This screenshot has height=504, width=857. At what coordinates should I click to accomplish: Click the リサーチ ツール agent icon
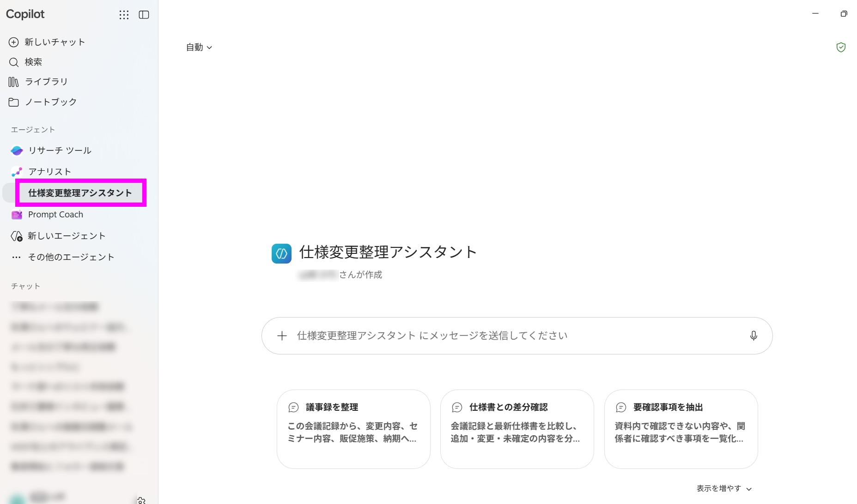(x=17, y=150)
